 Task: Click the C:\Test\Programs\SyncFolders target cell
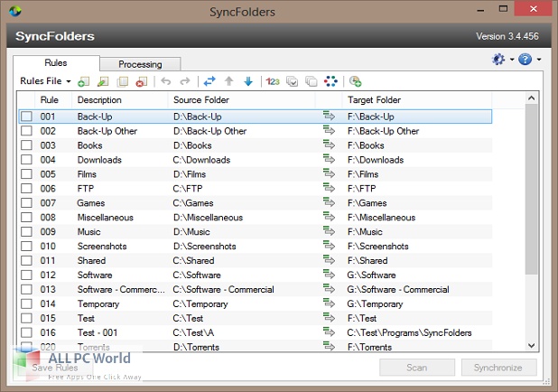click(x=409, y=332)
